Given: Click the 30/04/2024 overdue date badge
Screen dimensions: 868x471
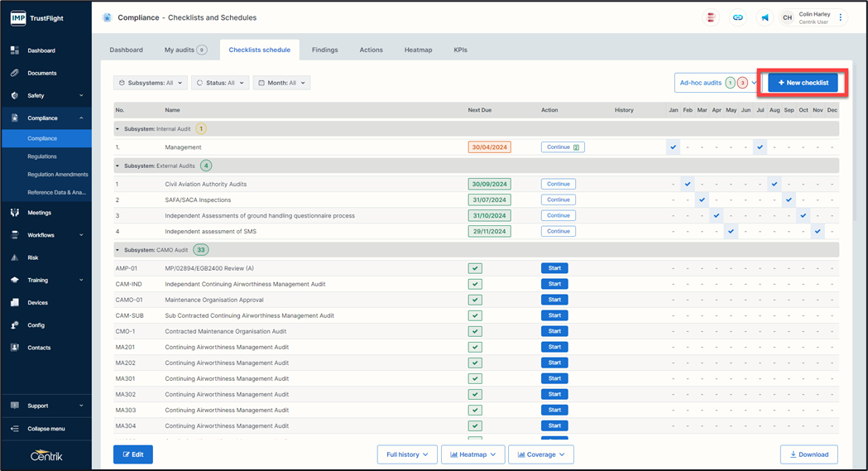Looking at the screenshot, I should pos(489,147).
